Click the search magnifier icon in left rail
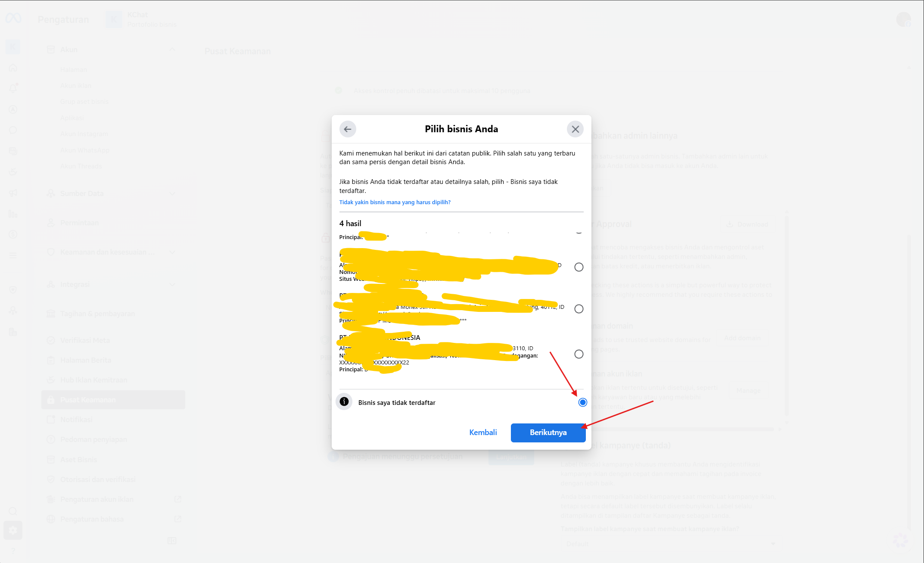Image resolution: width=924 pixels, height=563 pixels. pyautogui.click(x=13, y=511)
